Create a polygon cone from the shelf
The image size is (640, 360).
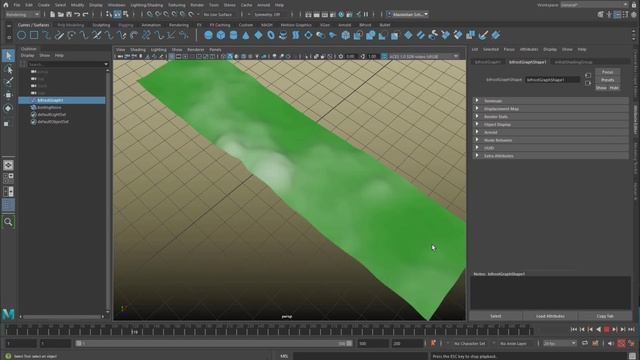pos(246,36)
